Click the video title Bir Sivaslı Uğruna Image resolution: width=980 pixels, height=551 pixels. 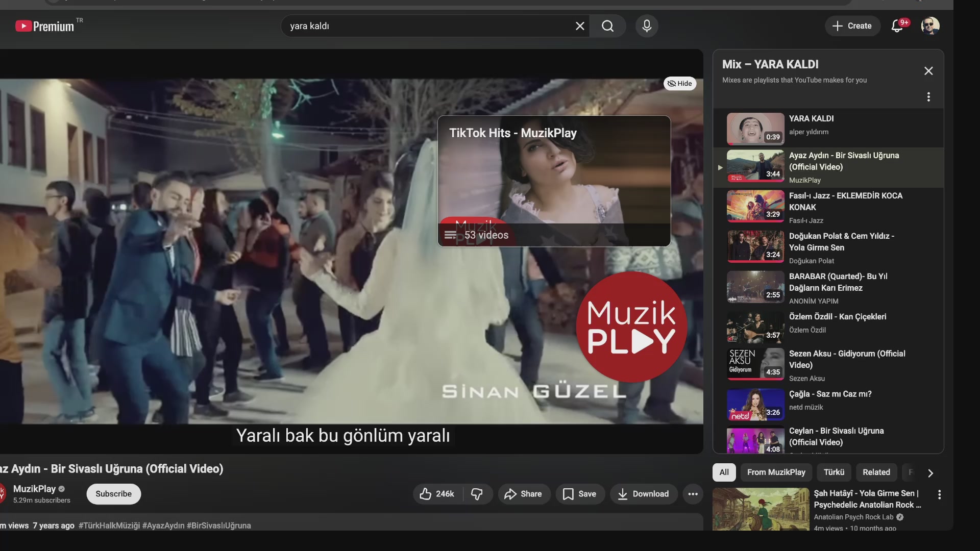[x=112, y=469]
